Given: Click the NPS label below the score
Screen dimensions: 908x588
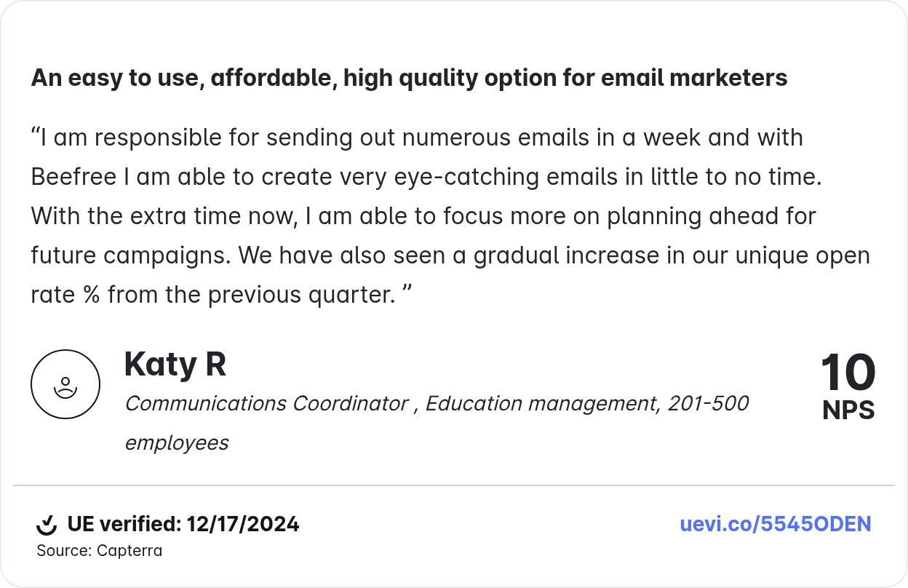Looking at the screenshot, I should pyautogui.click(x=848, y=410).
